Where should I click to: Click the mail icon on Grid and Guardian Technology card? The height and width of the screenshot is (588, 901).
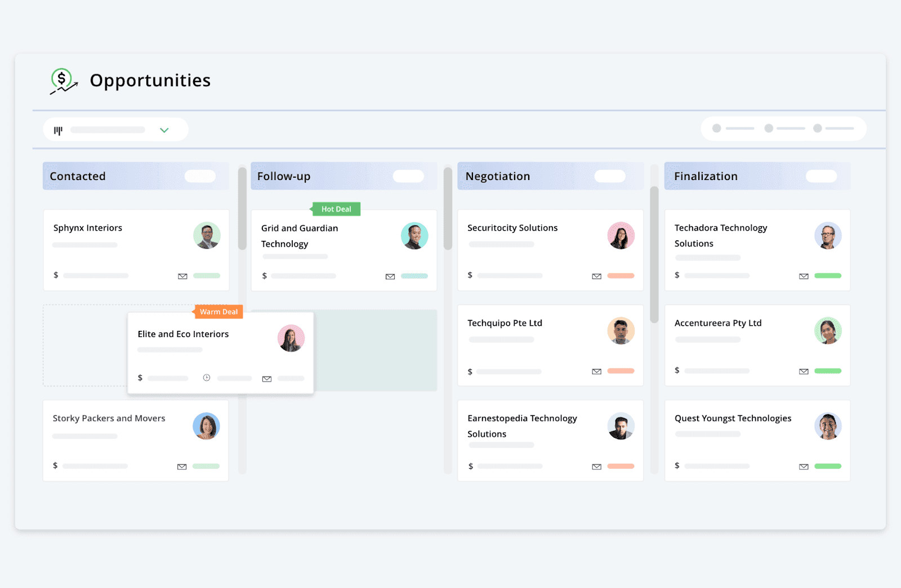390,276
